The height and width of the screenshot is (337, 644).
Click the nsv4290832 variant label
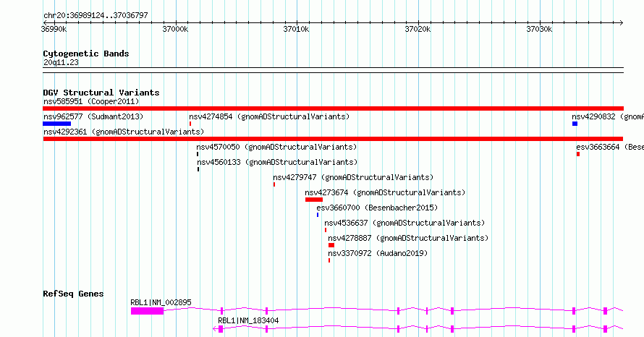(607, 116)
